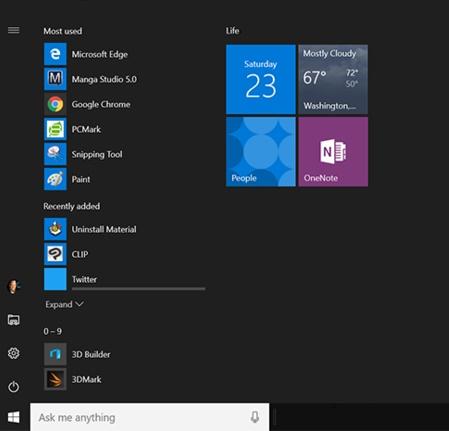Click the CLIP label

coord(80,254)
